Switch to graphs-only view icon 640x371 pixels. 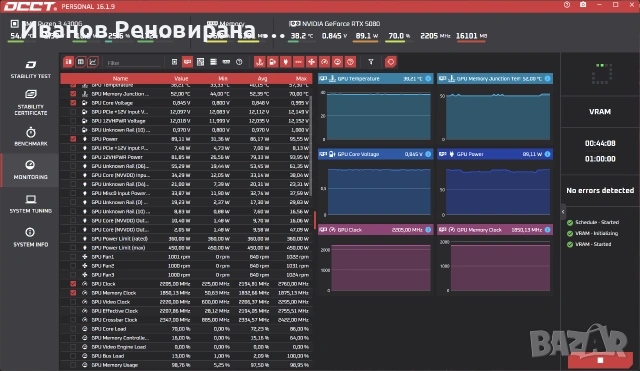pos(93,62)
